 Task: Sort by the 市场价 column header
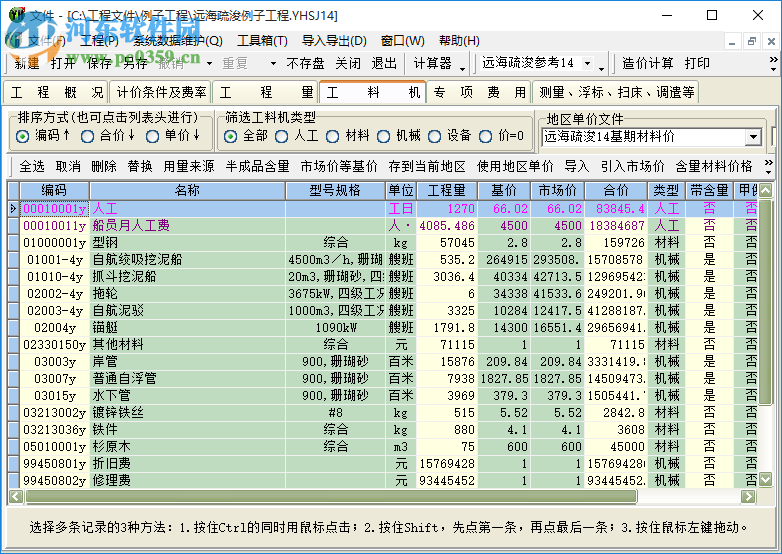[558, 190]
